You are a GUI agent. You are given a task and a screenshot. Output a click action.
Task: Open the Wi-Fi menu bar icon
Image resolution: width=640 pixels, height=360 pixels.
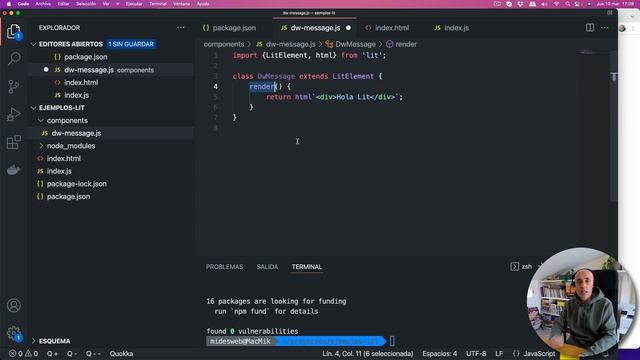pyautogui.click(x=556, y=4)
